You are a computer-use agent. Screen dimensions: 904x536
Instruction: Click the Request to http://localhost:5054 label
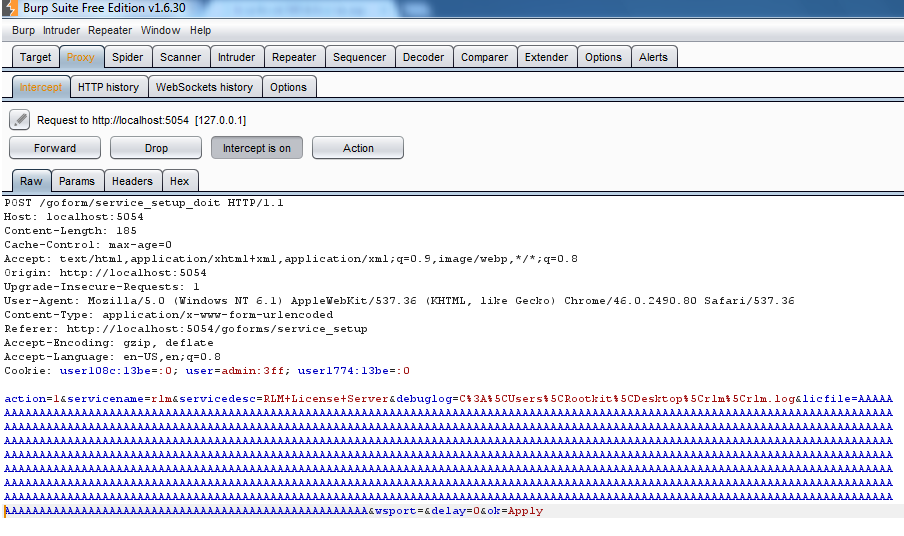(x=141, y=120)
